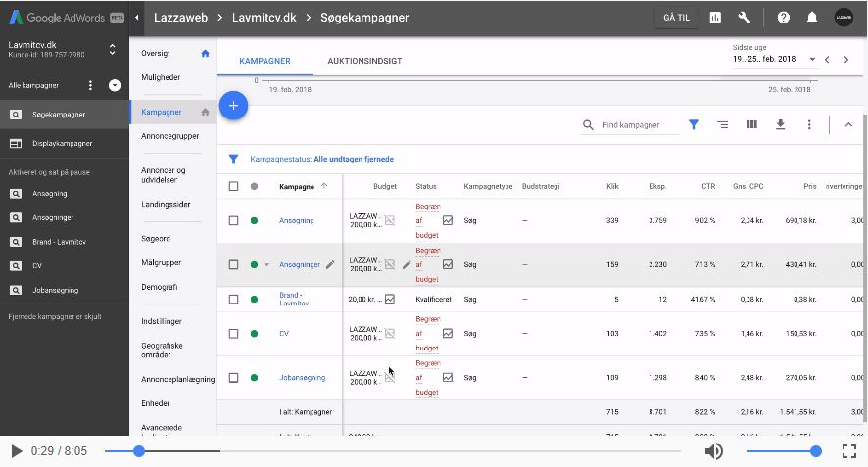The image size is (868, 467).
Task: Toggle the status dot of Jobansøgning campaign
Action: pos(254,377)
